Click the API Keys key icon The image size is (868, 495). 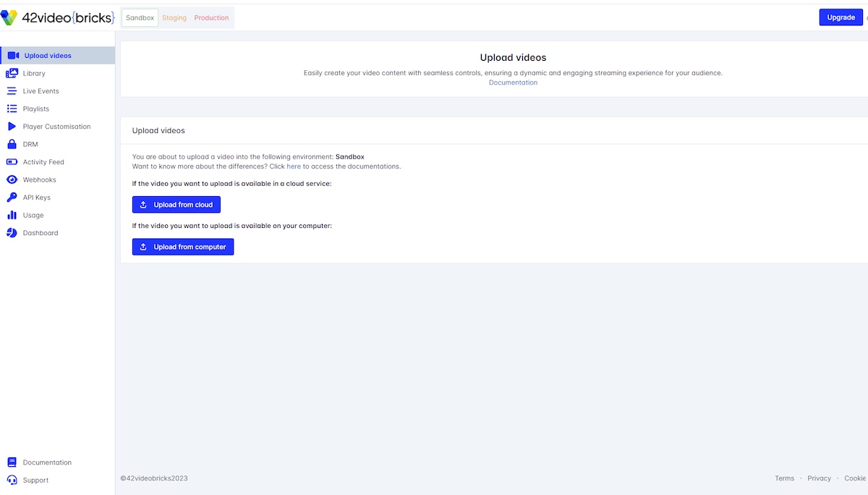click(12, 198)
